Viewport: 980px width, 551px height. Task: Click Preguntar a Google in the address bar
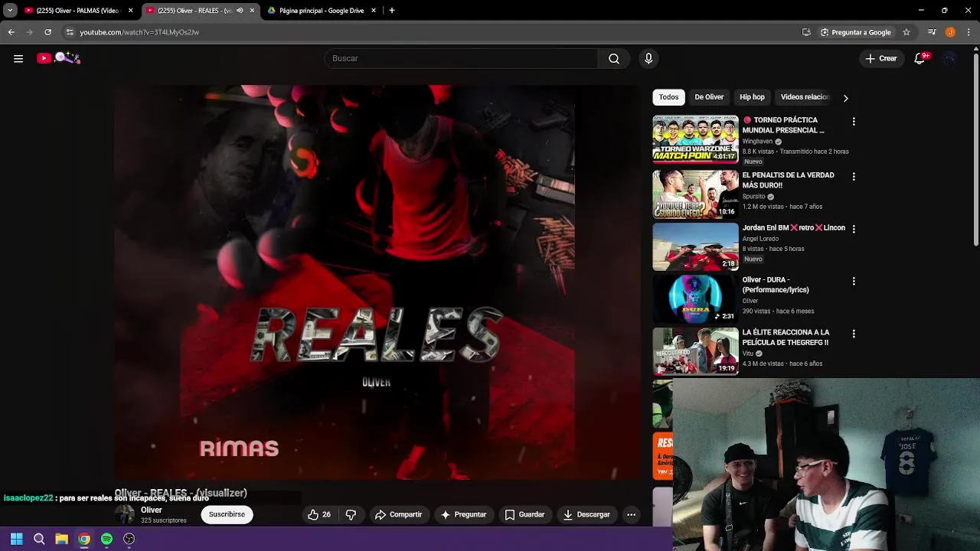(x=855, y=32)
